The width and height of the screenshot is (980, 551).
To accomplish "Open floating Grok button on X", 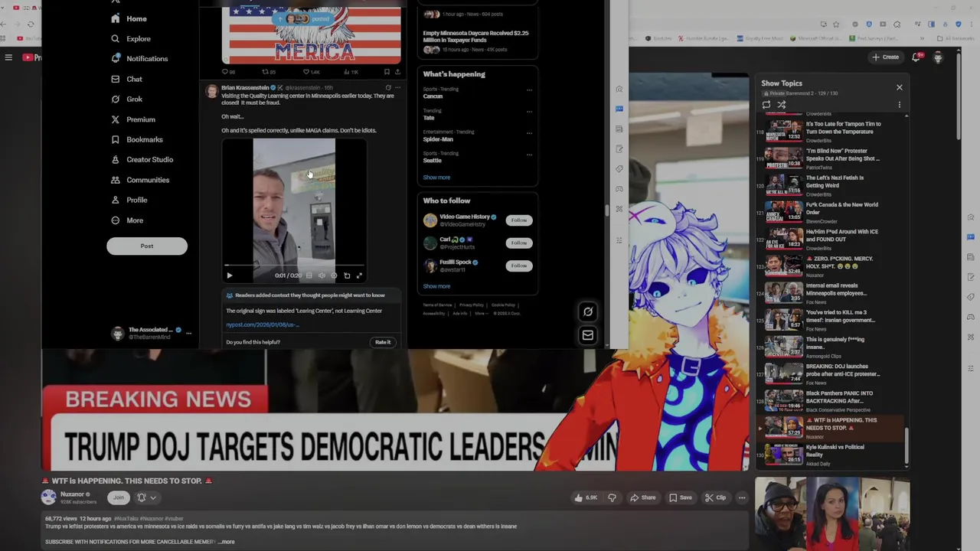I will click(x=587, y=311).
